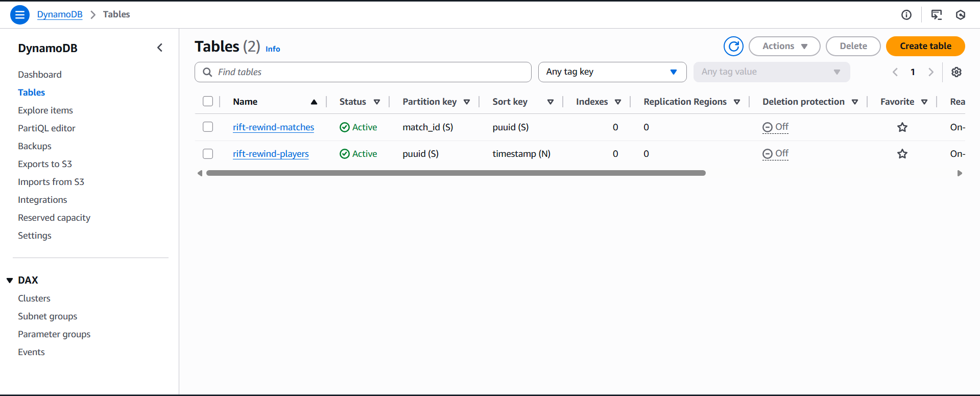Image resolution: width=980 pixels, height=396 pixels.
Task: Click the info circle icon in header
Action: click(906, 15)
